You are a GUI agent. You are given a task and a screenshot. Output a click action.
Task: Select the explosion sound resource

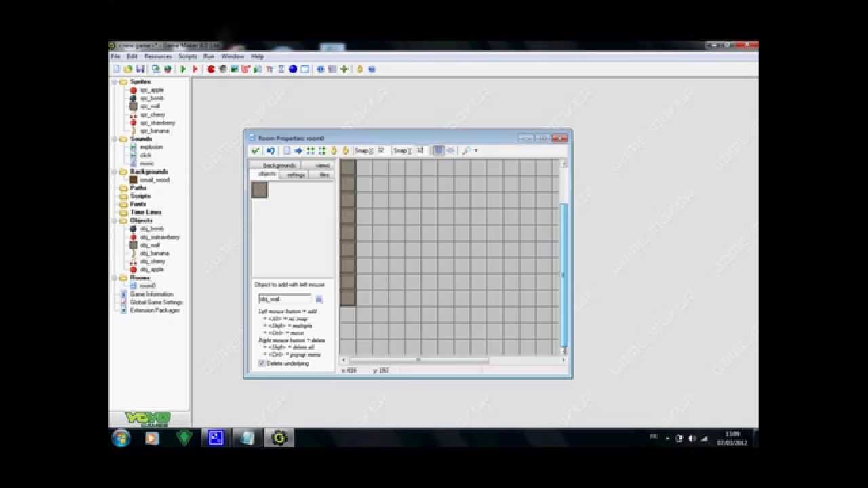(x=151, y=147)
